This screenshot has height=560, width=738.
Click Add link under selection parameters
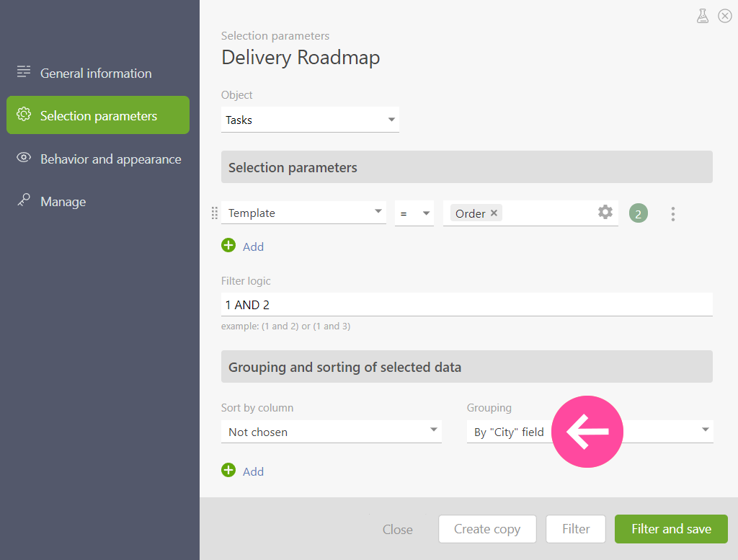point(253,246)
